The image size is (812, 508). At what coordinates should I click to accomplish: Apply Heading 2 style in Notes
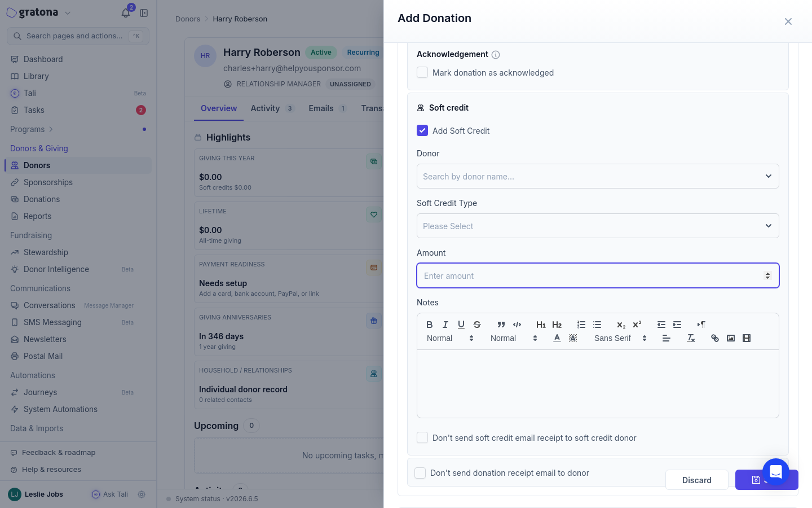(557, 325)
